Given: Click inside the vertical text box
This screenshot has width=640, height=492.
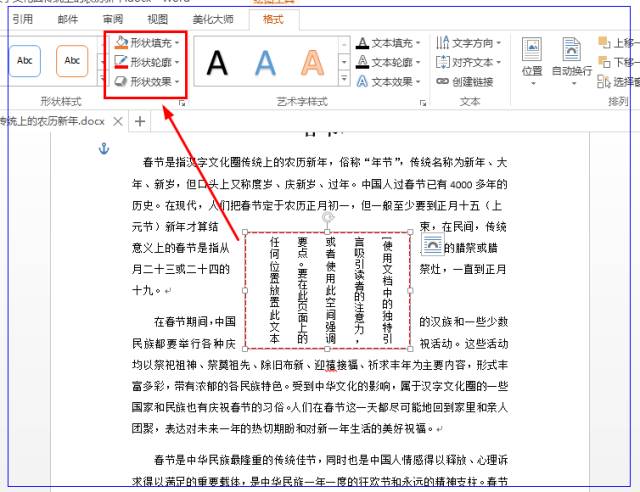Looking at the screenshot, I should pos(327,290).
